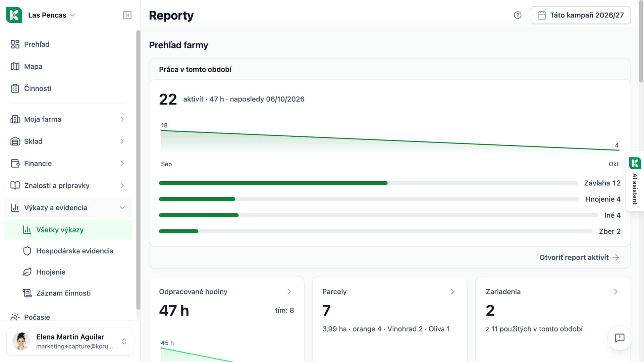Click the Hospodárska evidencia shield icon

pyautogui.click(x=27, y=251)
